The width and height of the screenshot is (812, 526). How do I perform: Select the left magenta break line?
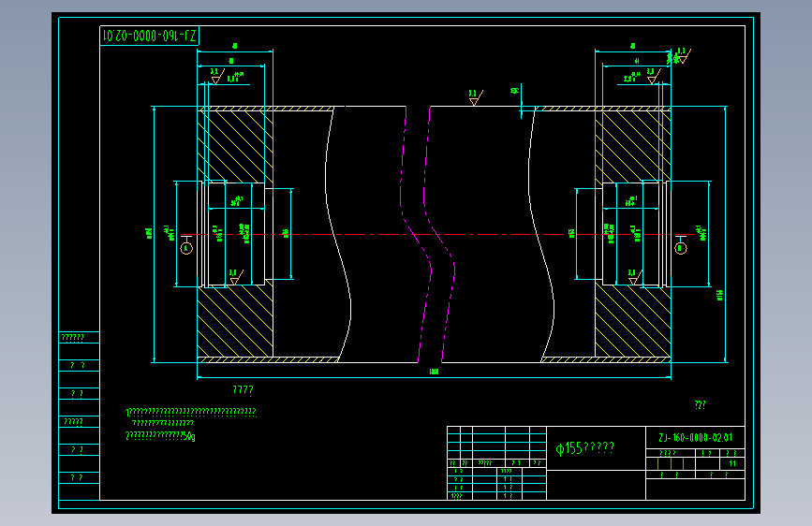tap(416, 234)
